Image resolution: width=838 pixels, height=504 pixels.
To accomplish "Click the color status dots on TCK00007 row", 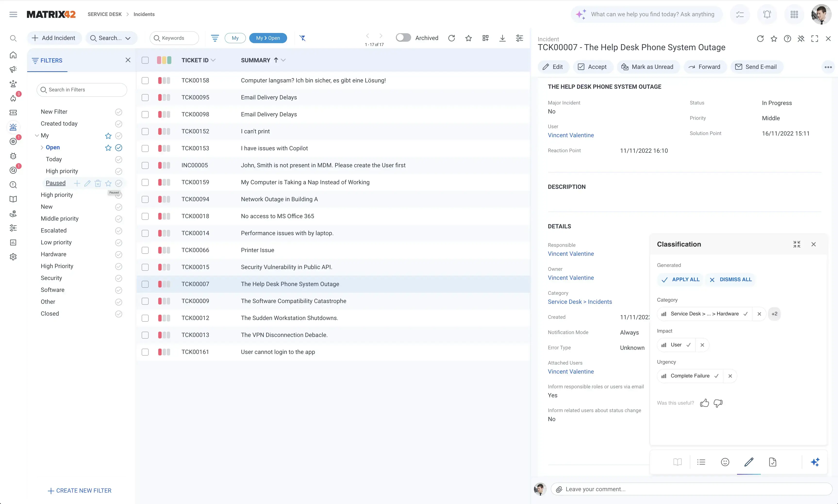I will (x=164, y=284).
